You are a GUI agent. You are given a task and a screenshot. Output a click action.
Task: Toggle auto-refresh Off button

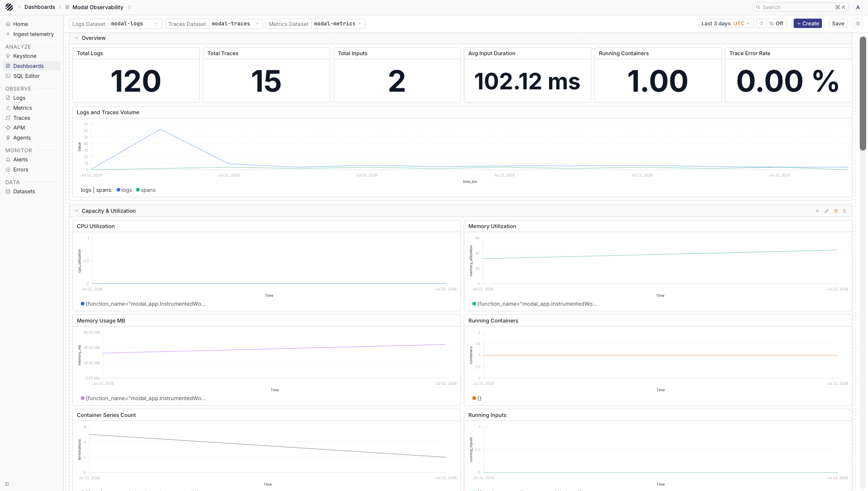[x=776, y=24]
